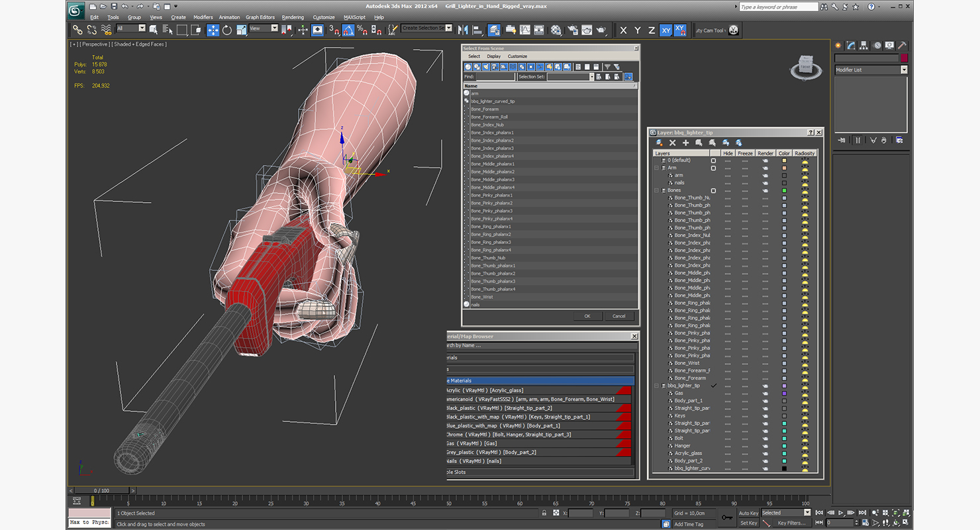Toggle current-layer box for Bones layer

point(713,191)
